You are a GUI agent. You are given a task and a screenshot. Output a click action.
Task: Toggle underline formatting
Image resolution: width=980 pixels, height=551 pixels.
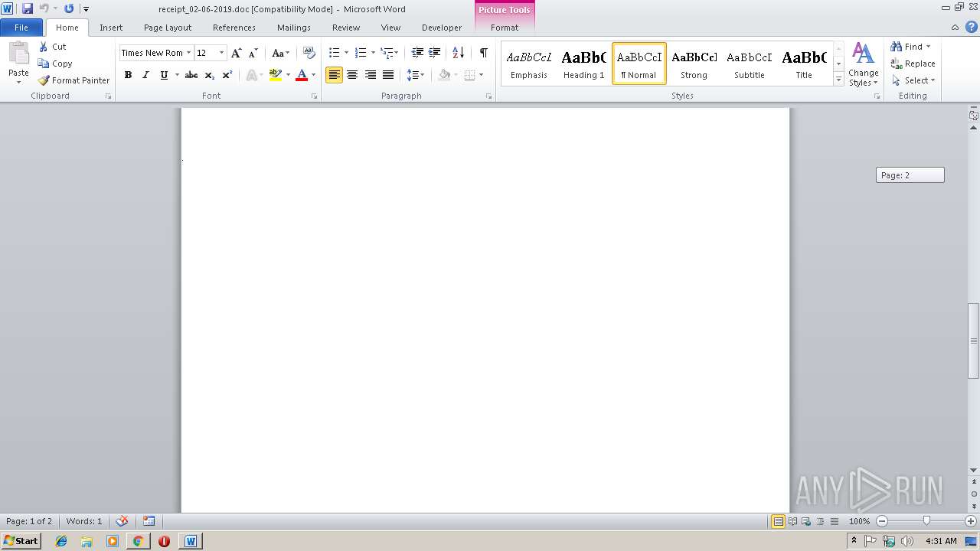click(x=163, y=75)
